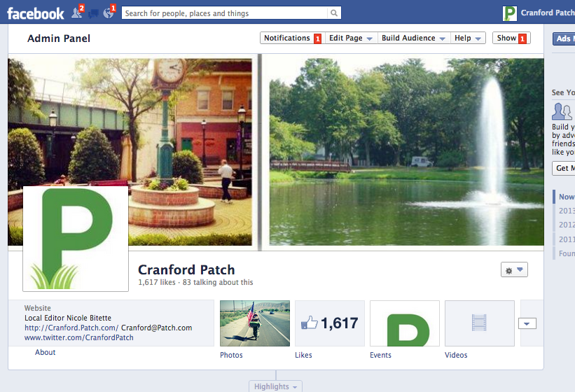
Task: Click the Cranford@Patch.com email text
Action: [157, 328]
